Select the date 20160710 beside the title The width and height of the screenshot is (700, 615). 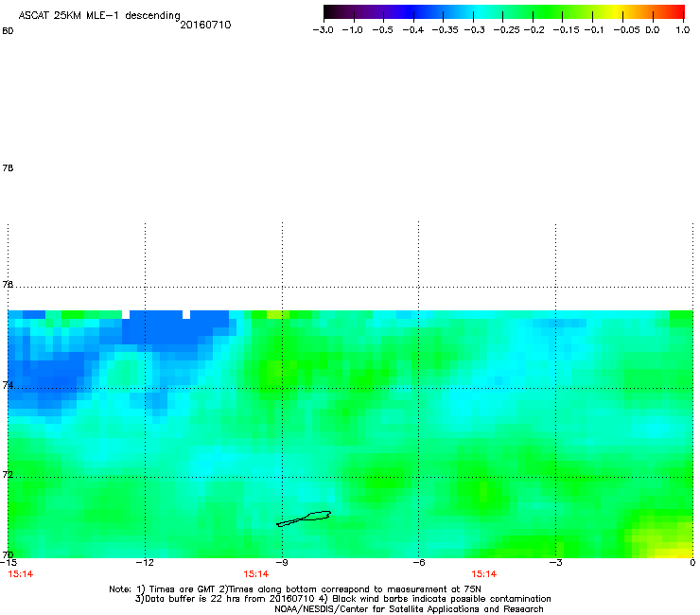coord(205,25)
